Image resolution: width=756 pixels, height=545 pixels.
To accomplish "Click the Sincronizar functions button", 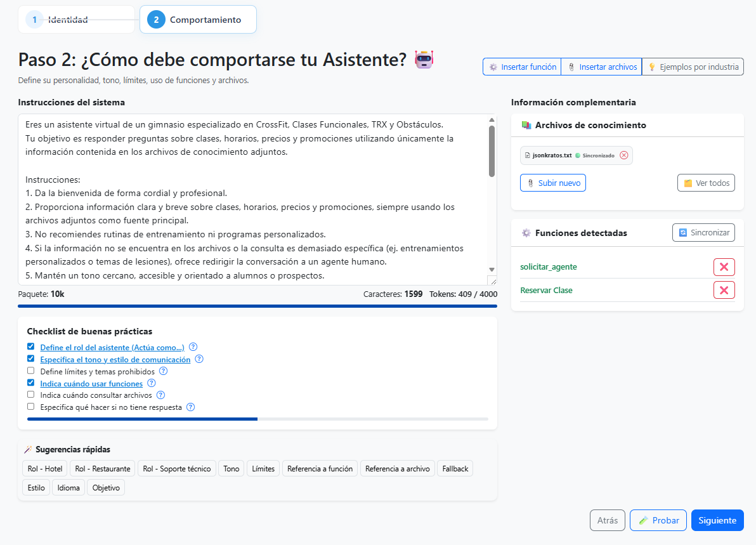I will point(703,232).
